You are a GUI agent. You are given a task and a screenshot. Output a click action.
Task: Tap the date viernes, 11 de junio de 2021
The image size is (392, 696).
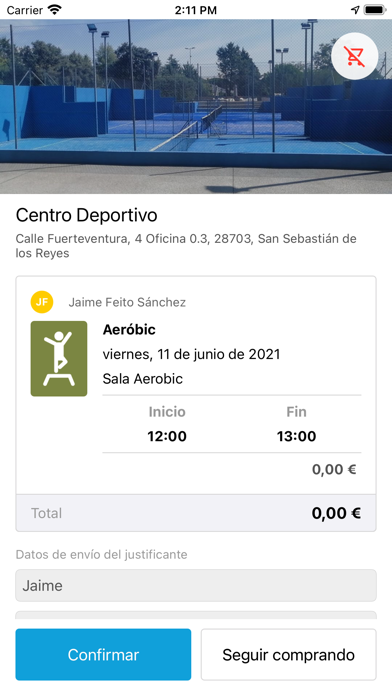(x=191, y=354)
